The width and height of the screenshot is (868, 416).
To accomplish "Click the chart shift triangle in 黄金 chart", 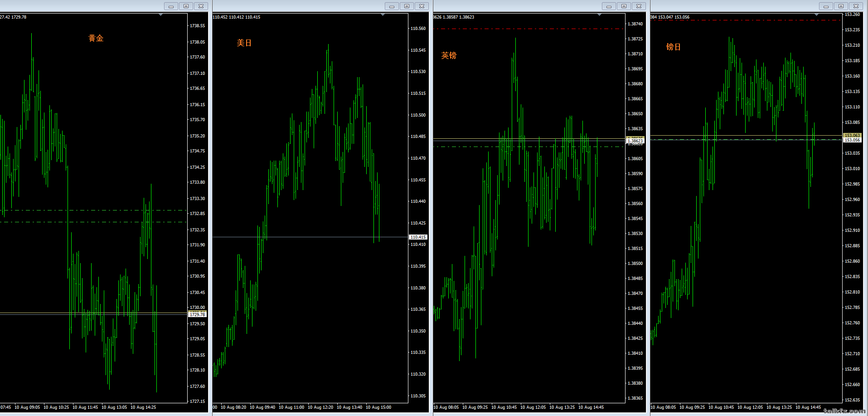I will (x=160, y=15).
